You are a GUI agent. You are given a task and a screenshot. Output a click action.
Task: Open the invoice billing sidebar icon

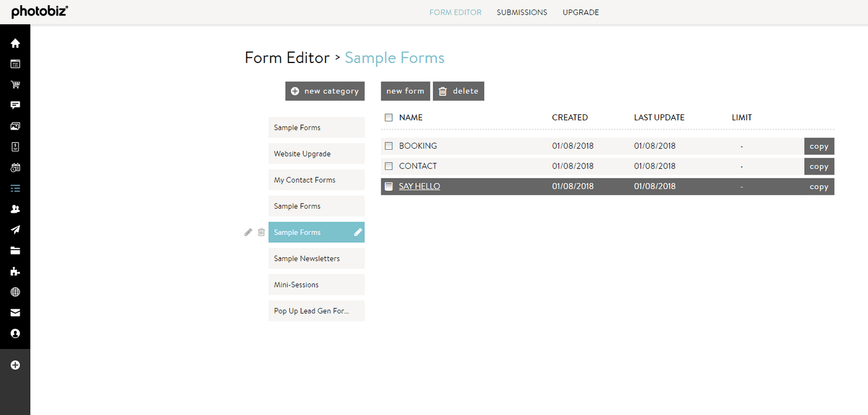[x=15, y=147]
